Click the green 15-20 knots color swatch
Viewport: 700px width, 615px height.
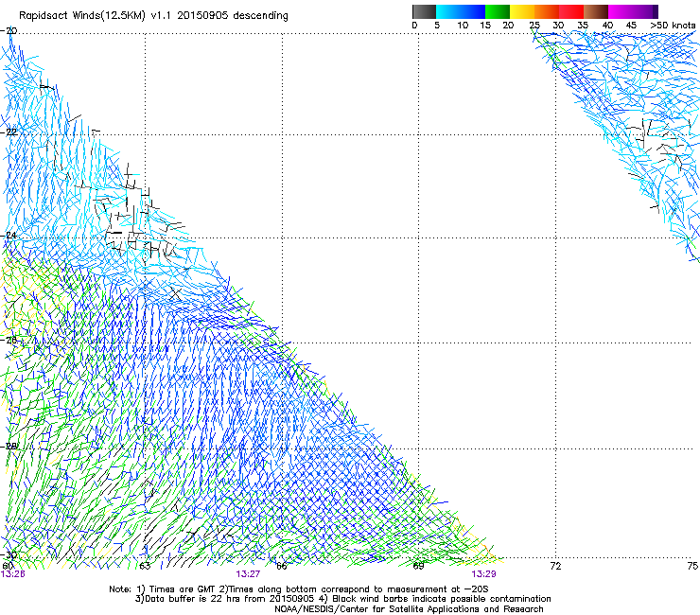(x=498, y=11)
